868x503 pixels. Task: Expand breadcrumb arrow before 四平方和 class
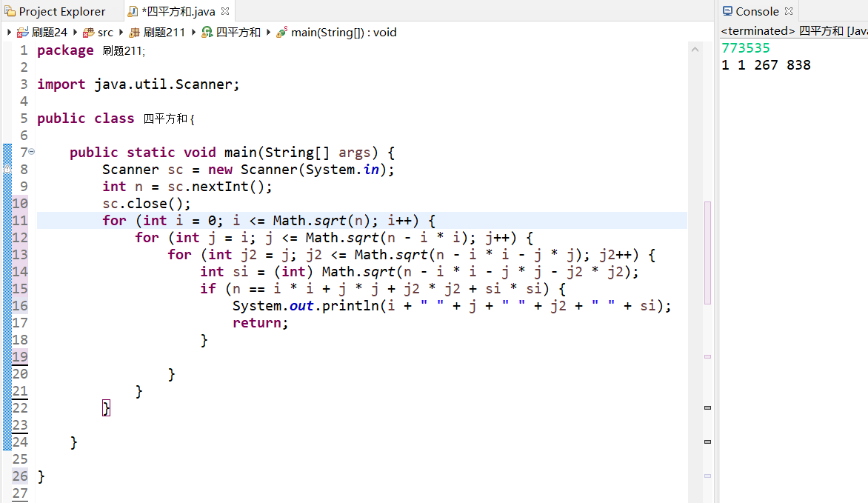point(194,33)
